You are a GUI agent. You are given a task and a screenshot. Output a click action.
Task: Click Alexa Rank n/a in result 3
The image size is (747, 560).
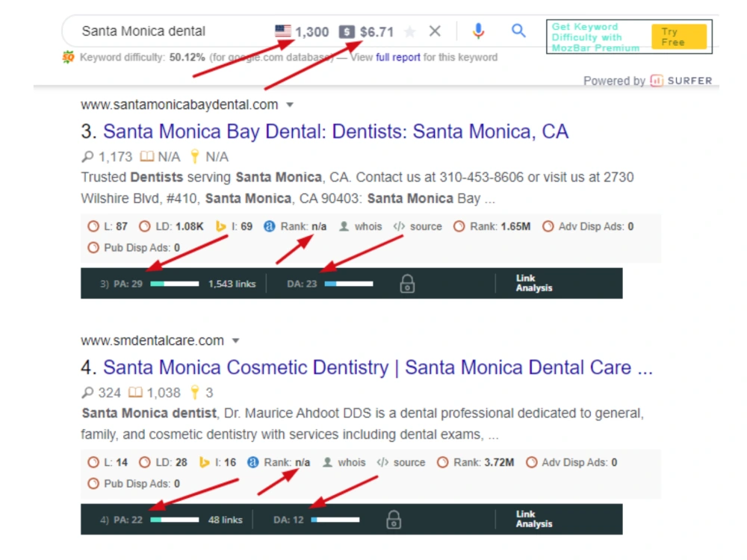[x=295, y=227]
